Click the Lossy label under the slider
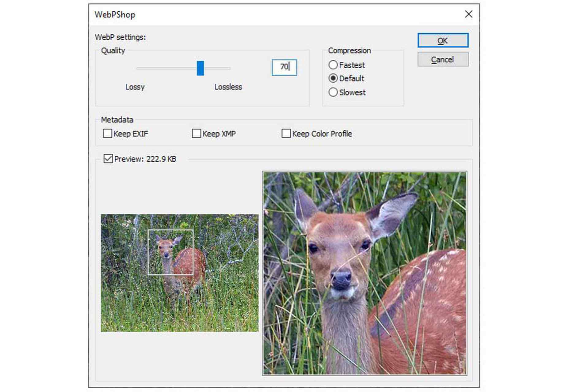Image resolution: width=569 pixels, height=392 pixels. [x=135, y=87]
